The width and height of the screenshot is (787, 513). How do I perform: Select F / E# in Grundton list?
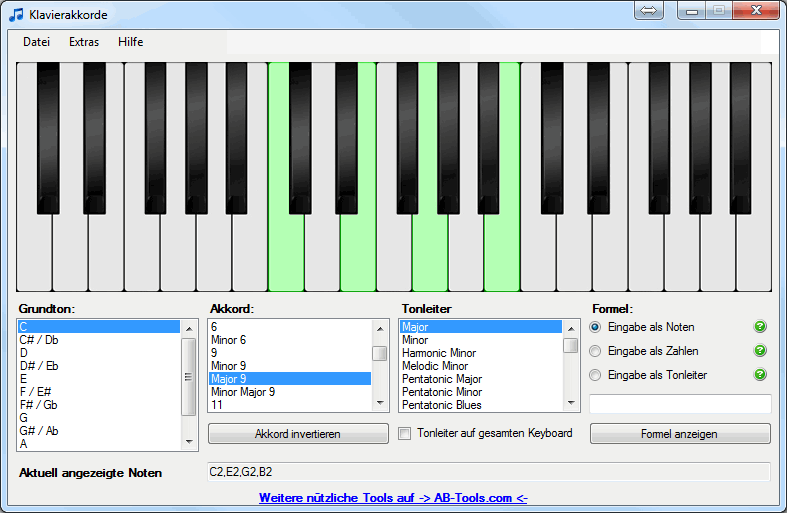click(99, 392)
